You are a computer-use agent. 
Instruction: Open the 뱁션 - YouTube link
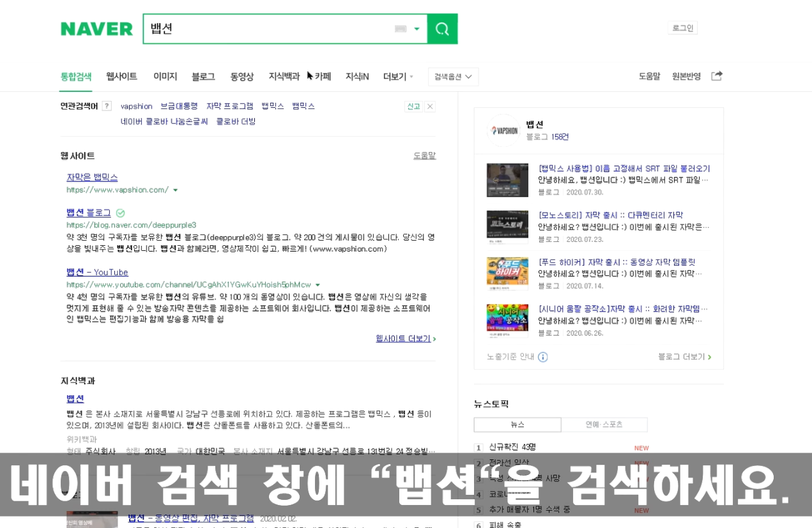click(x=97, y=272)
